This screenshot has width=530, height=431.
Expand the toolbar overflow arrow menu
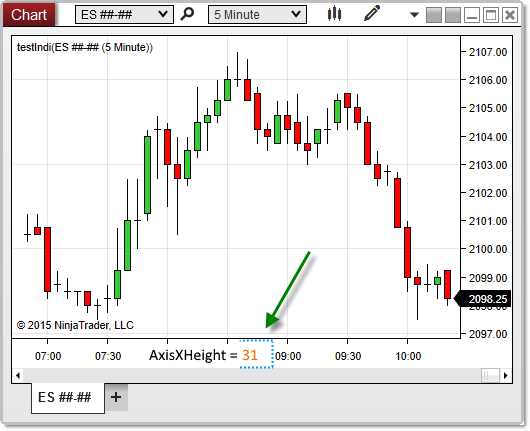click(x=414, y=15)
